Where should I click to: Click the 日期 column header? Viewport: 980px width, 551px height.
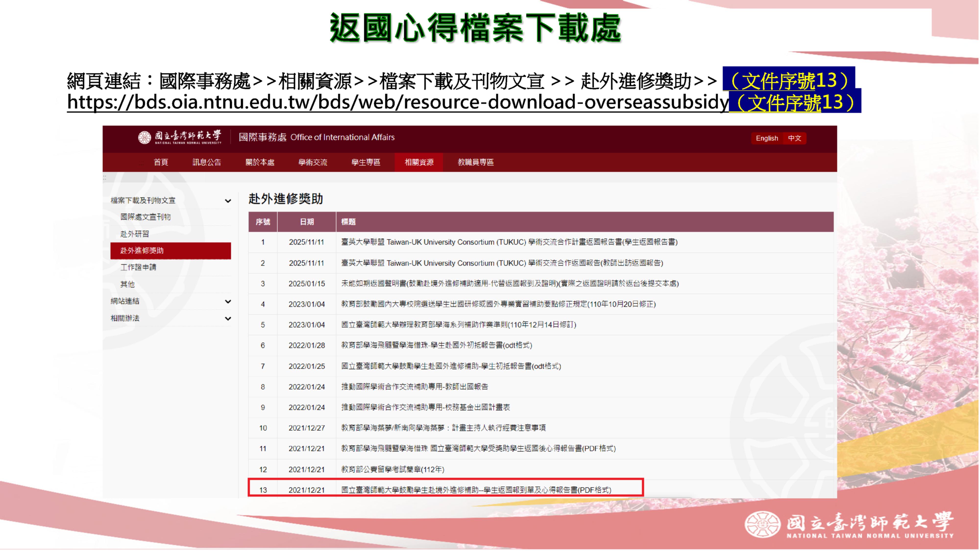(x=307, y=222)
